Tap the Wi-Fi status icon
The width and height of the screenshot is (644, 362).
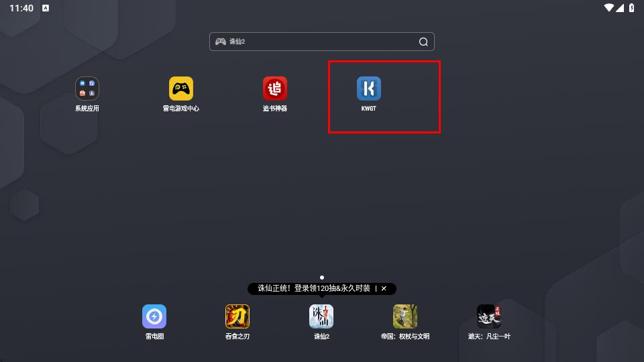[x=608, y=8]
